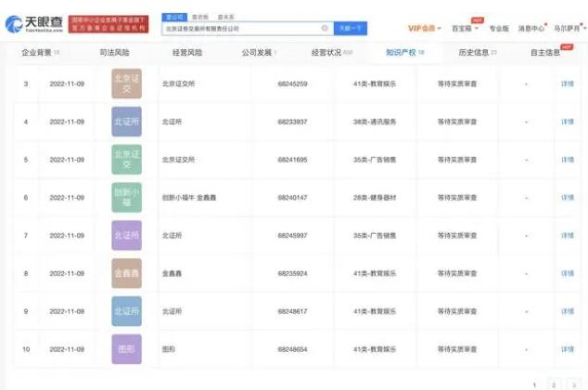View 详情 for trademark 68245259
This screenshot has width=588, height=390.
[567, 84]
